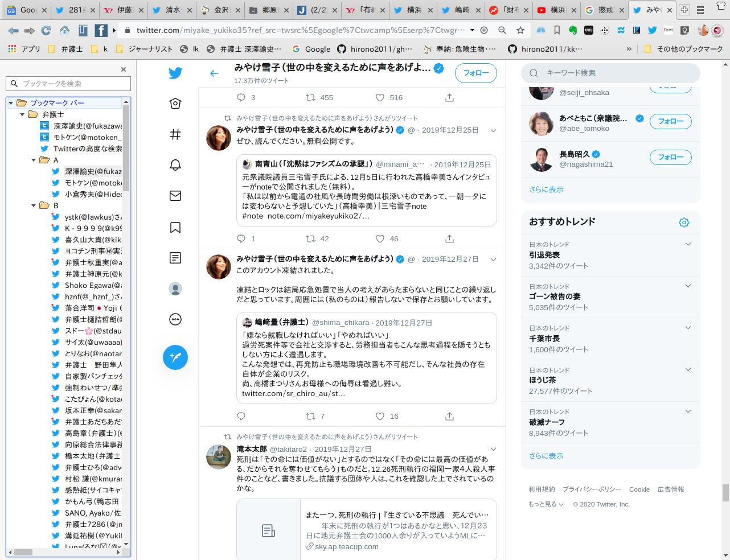Click さらに表示 under trends

[x=546, y=456]
